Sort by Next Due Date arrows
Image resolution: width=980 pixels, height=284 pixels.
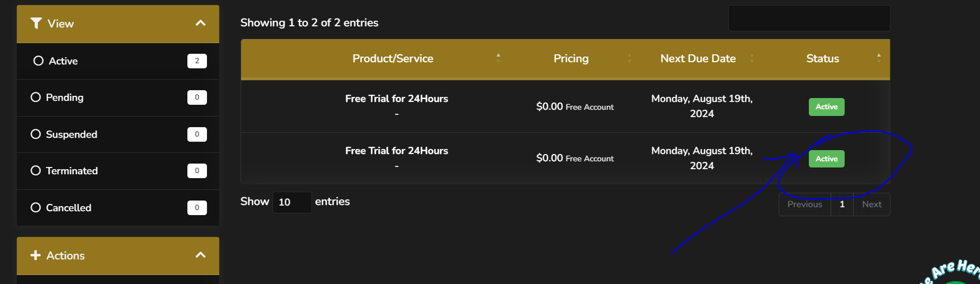pyautogui.click(x=752, y=58)
